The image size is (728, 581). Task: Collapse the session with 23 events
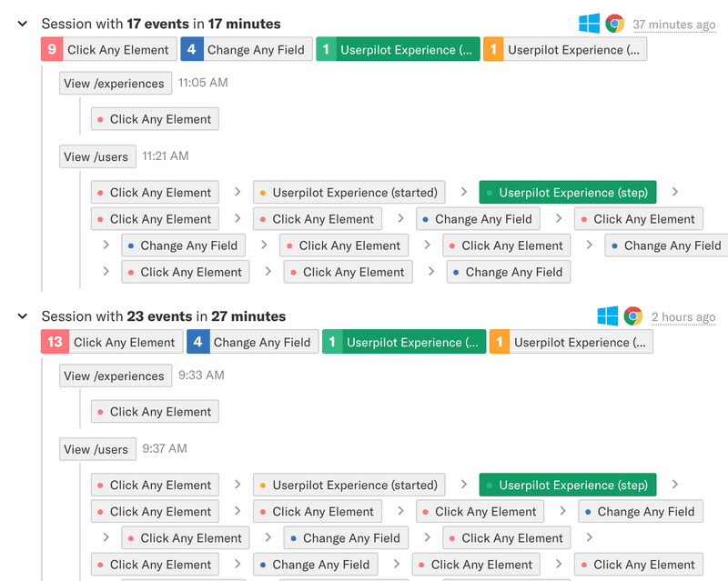[23, 316]
